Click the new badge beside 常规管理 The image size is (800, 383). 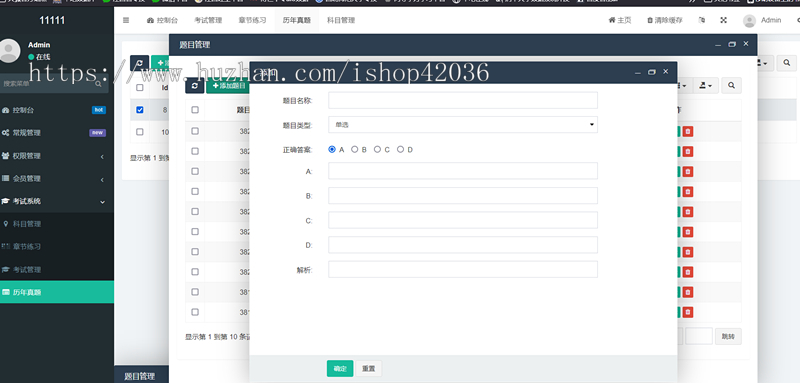click(97, 133)
